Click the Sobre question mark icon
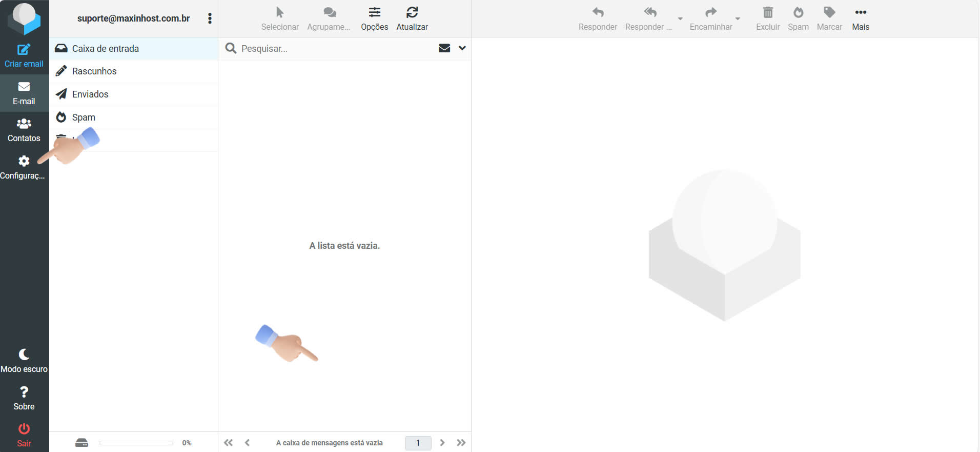Viewport: 980px width, 452px height. coord(24,392)
